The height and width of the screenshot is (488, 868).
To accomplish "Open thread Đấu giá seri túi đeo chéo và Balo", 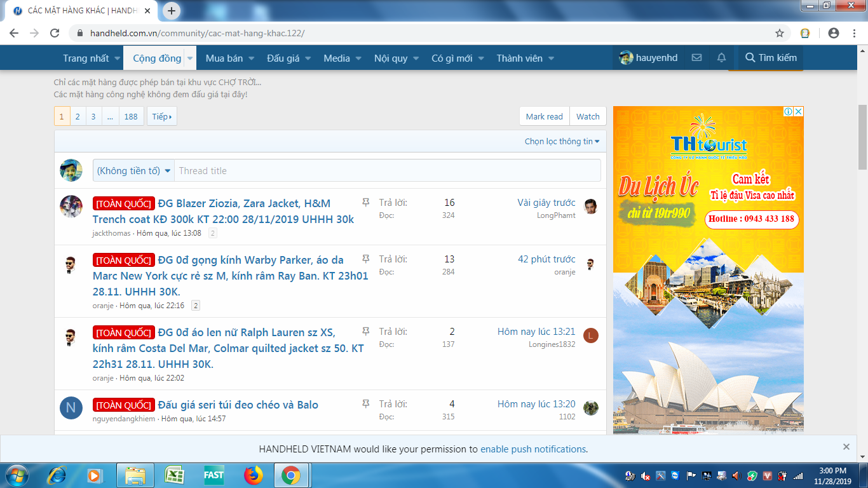I will pyautogui.click(x=238, y=405).
